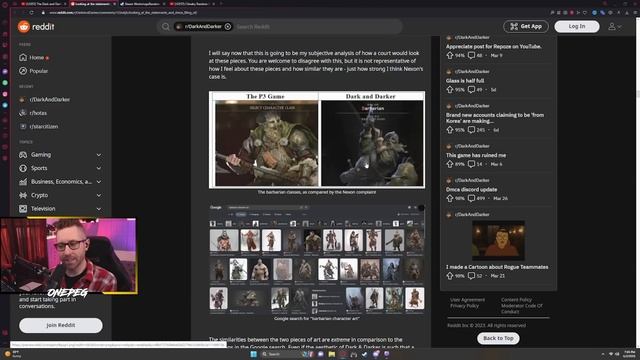Upvote the Rogue Teammates cartoon post
The height and width of the screenshot is (360, 640).
click(x=450, y=276)
